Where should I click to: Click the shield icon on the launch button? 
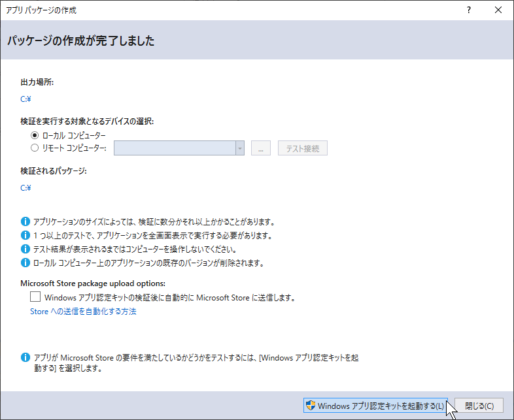click(x=311, y=405)
